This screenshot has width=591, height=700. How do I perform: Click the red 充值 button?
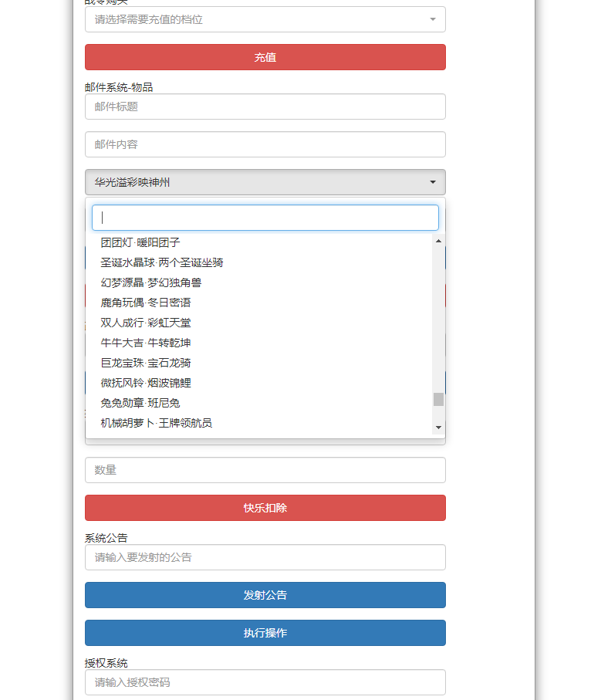click(x=265, y=57)
